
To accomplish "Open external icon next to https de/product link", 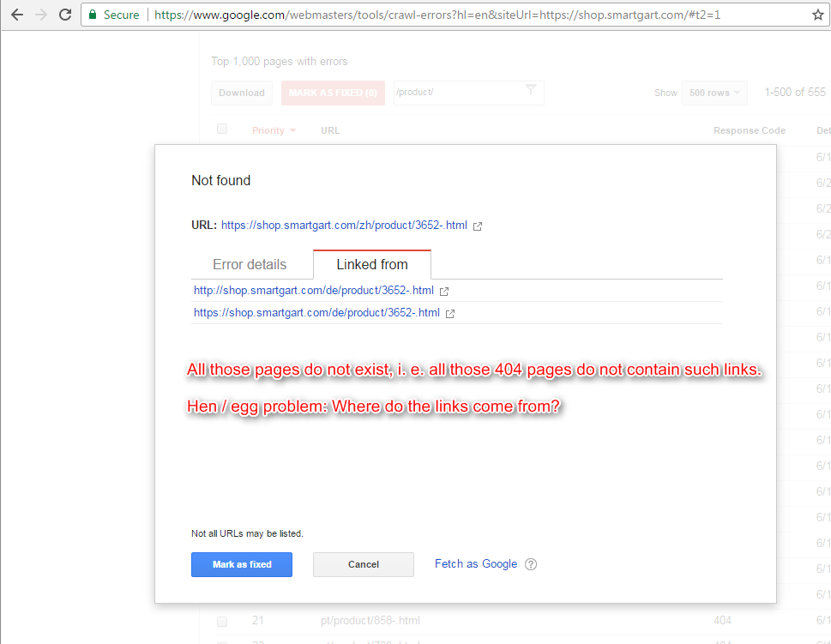I will 450,314.
